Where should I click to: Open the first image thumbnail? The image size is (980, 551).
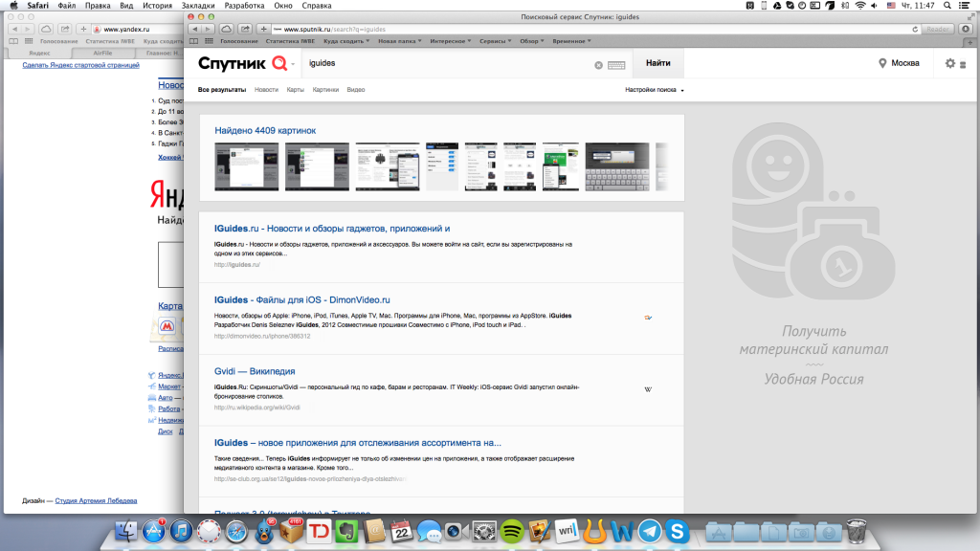point(246,166)
